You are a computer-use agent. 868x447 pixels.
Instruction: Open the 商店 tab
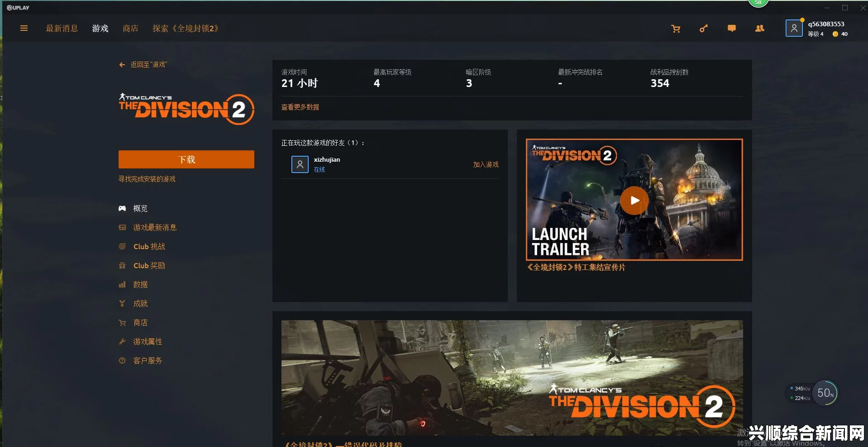pos(130,29)
